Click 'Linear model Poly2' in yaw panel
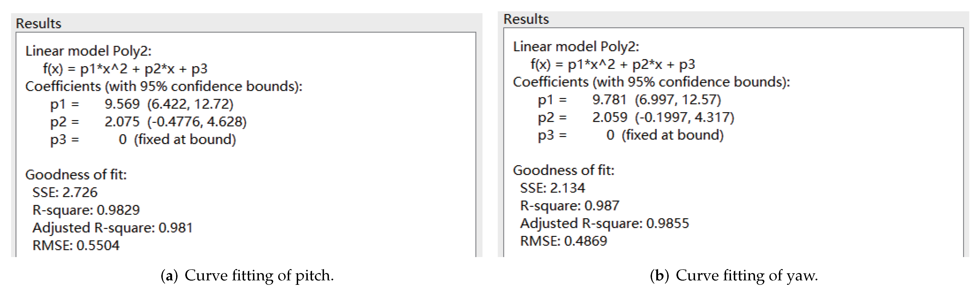Screen dimensions: 980x294 [x=576, y=46]
